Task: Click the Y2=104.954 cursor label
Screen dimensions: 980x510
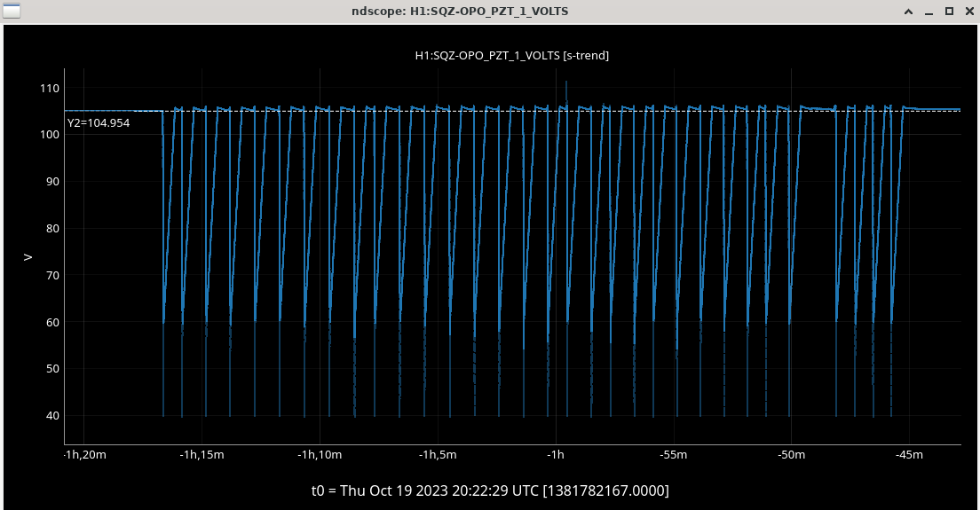Action: (99, 123)
